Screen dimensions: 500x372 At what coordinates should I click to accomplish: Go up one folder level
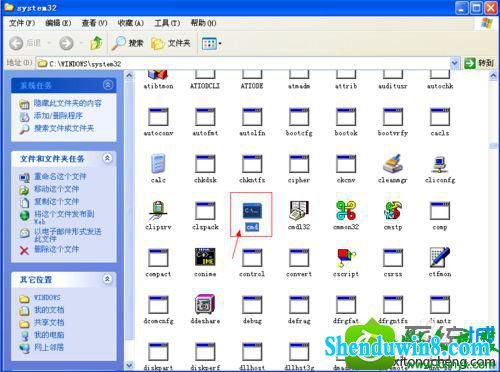96,43
